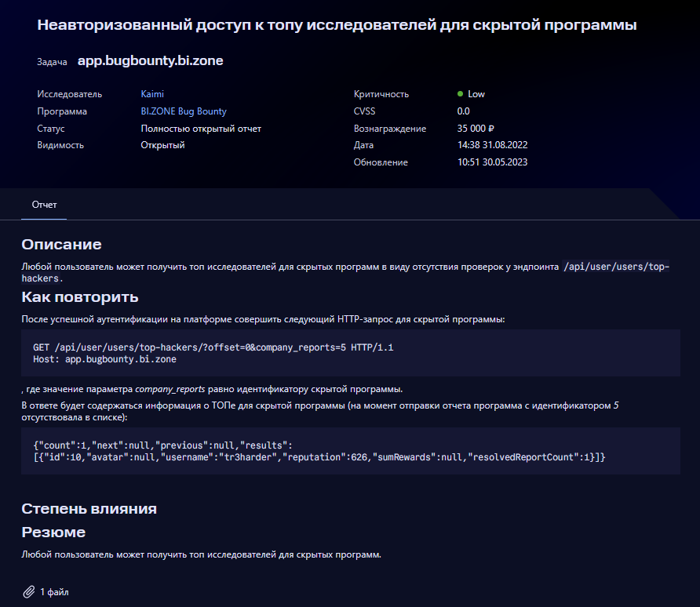
Task: Click the Открытый visibility value
Action: point(162,145)
